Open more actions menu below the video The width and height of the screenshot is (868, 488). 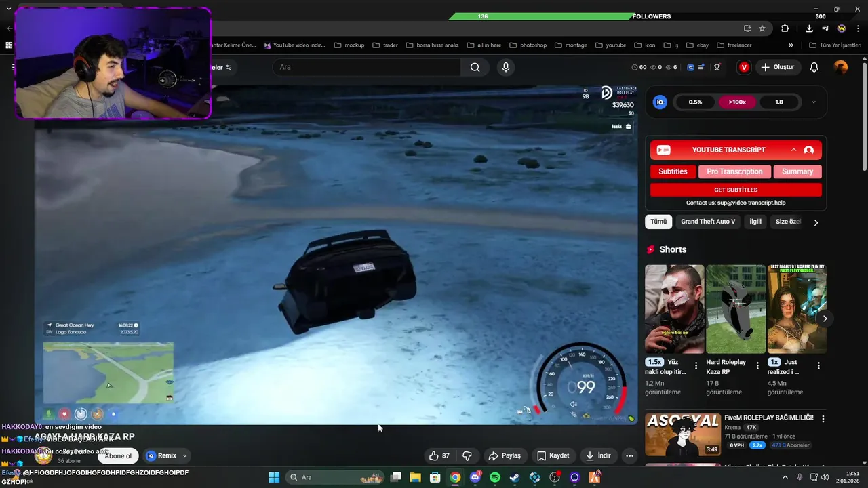[629, 455]
